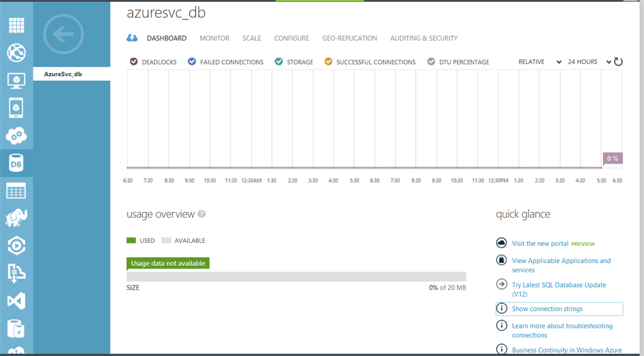The image size is (644, 356).
Task: Open Service Bus icon in sidebar
Action: coord(16,273)
